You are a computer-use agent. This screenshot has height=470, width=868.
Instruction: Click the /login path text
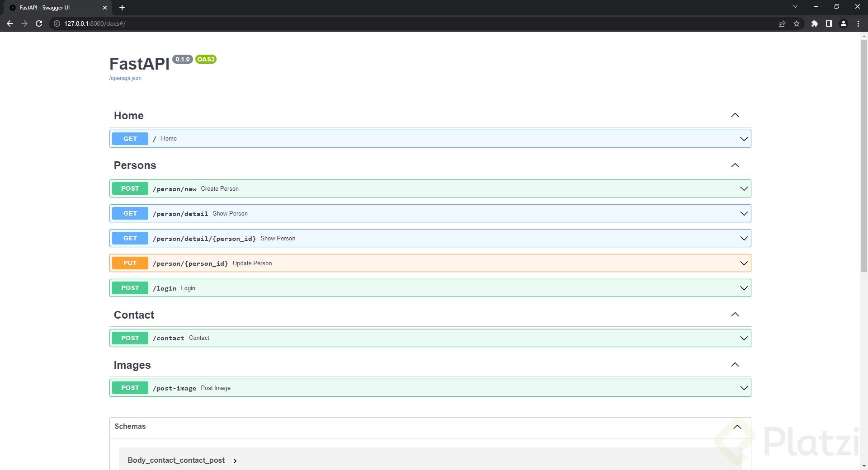point(165,288)
